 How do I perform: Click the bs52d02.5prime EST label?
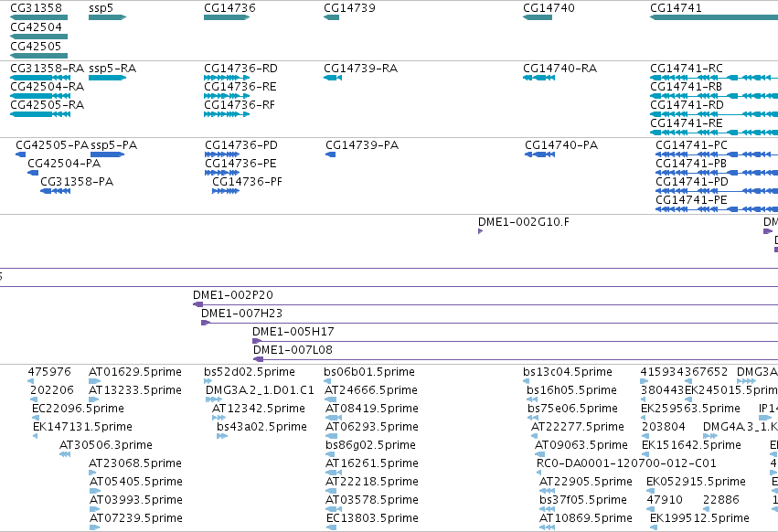(x=249, y=372)
